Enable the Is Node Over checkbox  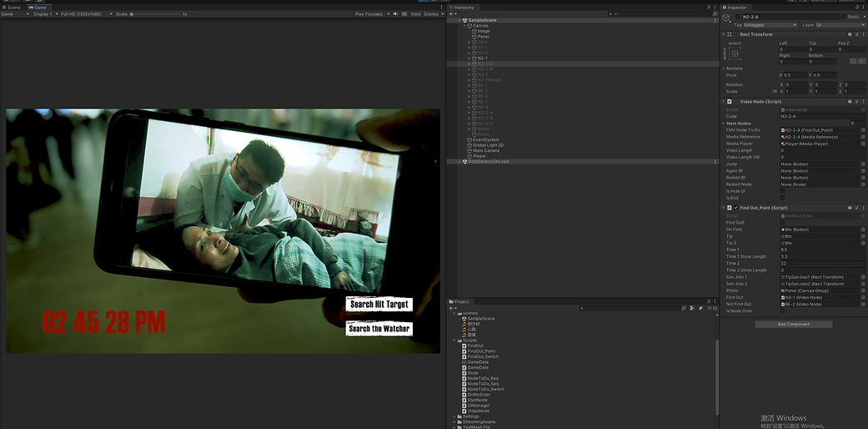[782, 311]
